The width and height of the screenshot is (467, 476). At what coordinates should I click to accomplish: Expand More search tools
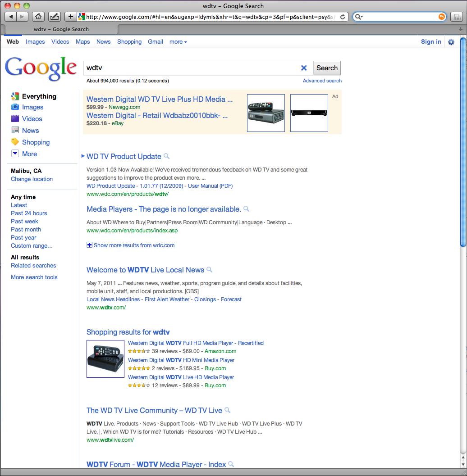click(34, 277)
